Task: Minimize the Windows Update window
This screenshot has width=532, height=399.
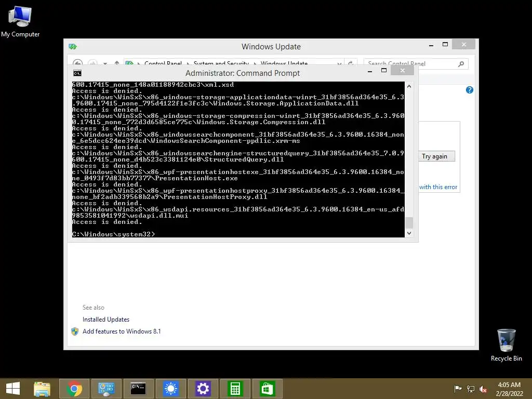Action: click(431, 45)
